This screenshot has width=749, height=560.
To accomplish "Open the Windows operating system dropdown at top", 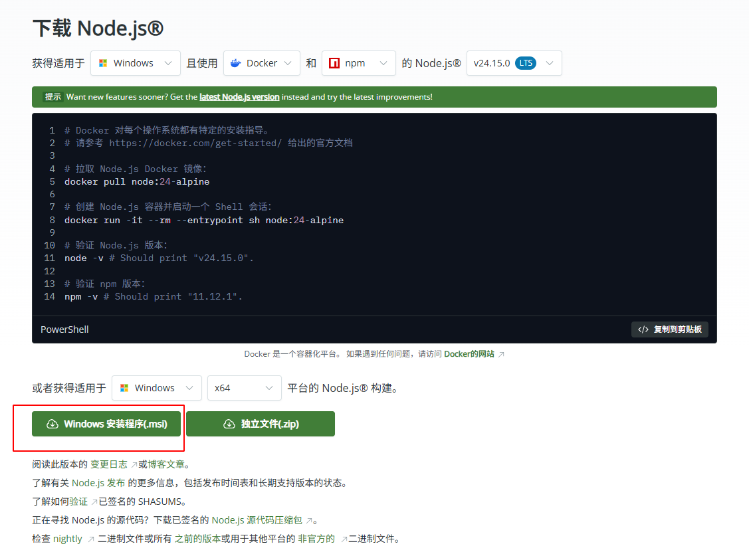I will pos(135,63).
